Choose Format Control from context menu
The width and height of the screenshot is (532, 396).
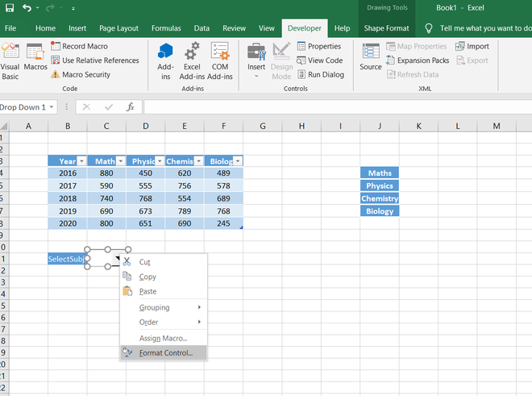pos(166,353)
